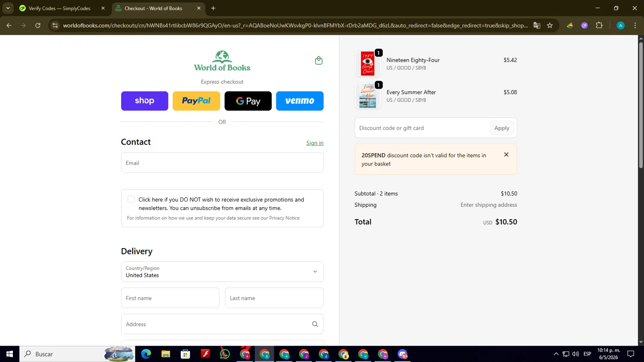
Task: Open a new browser tab
Action: coord(213,8)
